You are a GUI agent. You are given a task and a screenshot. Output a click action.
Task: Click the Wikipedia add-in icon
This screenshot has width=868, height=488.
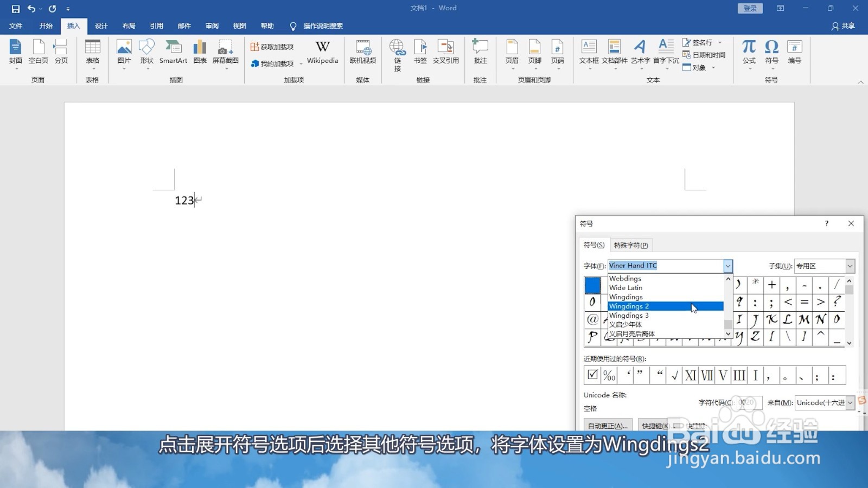tap(323, 53)
